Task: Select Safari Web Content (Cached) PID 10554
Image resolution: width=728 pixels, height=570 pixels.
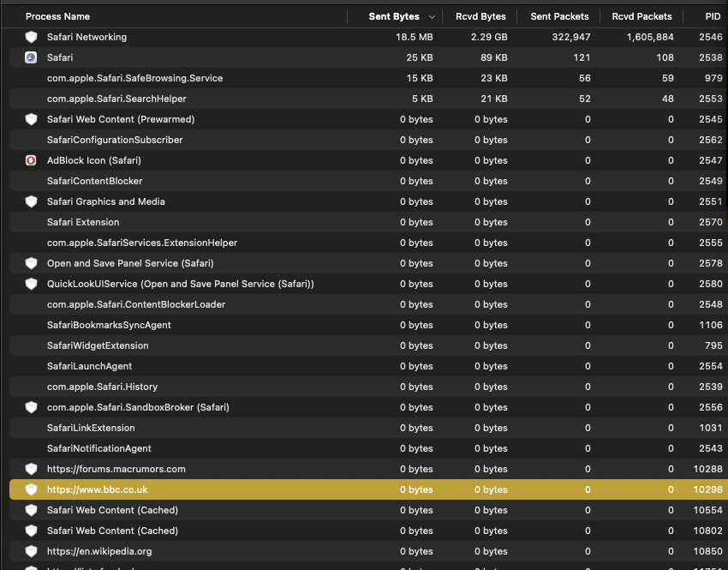Action: [112, 510]
